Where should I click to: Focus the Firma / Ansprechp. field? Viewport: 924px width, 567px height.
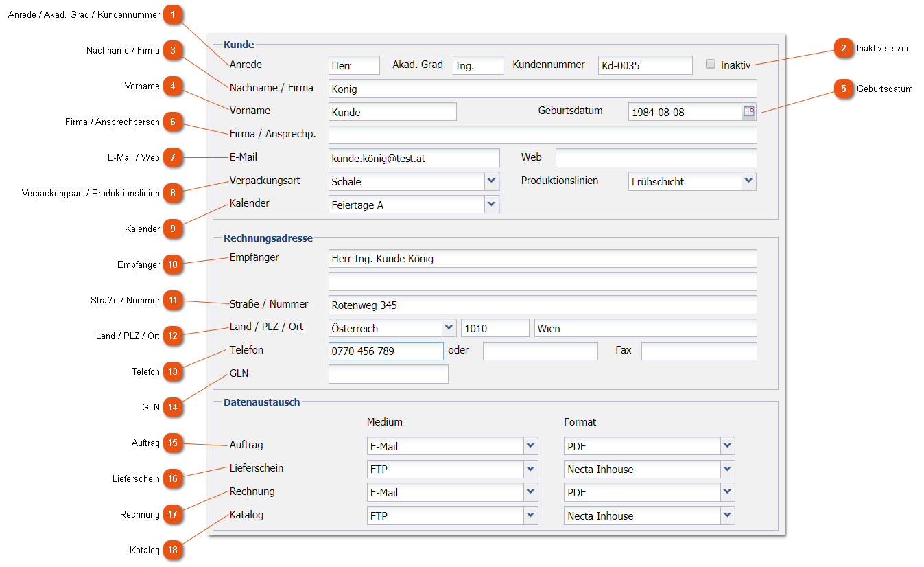point(543,135)
